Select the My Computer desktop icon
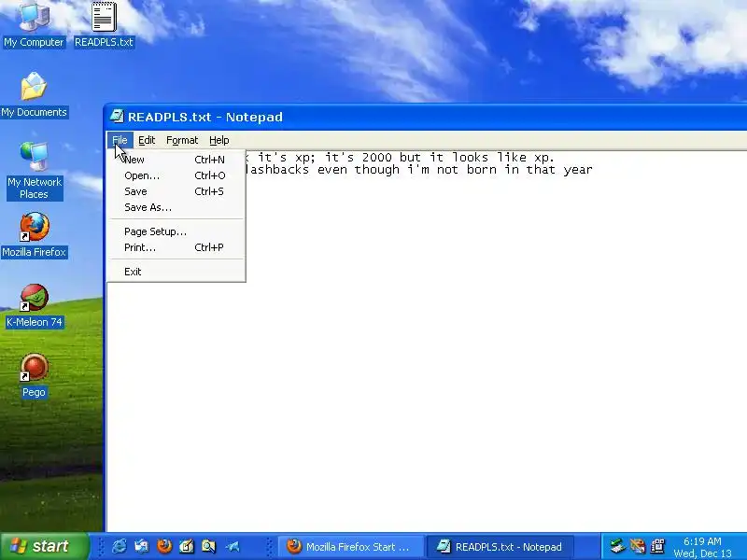This screenshot has width=747, height=560. point(34,25)
